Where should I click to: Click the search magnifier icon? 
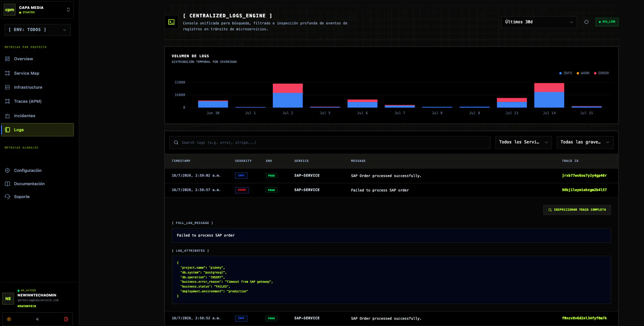(x=176, y=142)
